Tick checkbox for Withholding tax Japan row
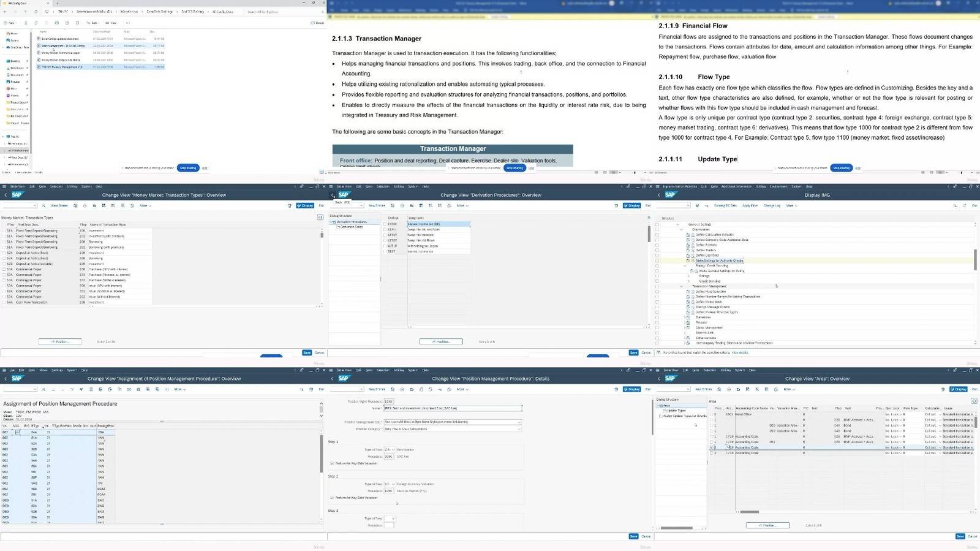This screenshot has height=551, width=980. point(385,246)
